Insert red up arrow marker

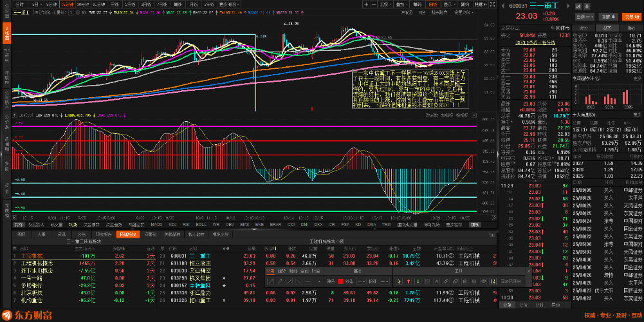(x=409, y=281)
